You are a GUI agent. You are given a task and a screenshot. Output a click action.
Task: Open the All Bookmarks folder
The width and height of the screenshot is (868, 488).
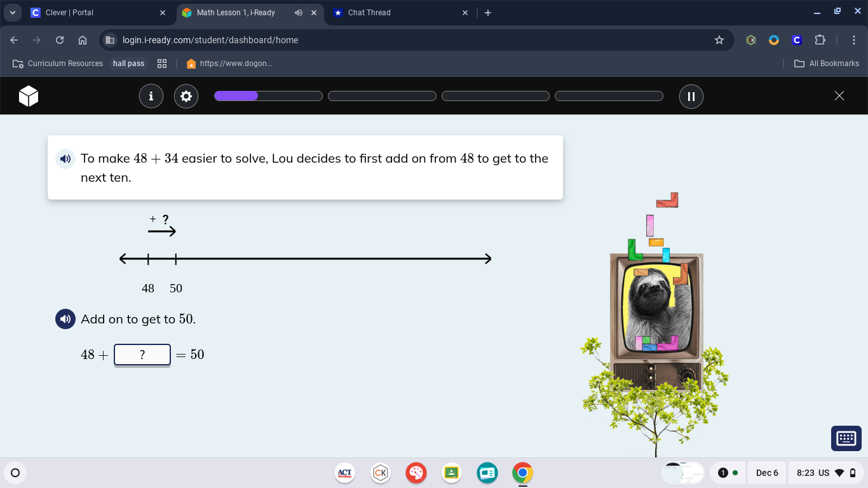pos(826,63)
